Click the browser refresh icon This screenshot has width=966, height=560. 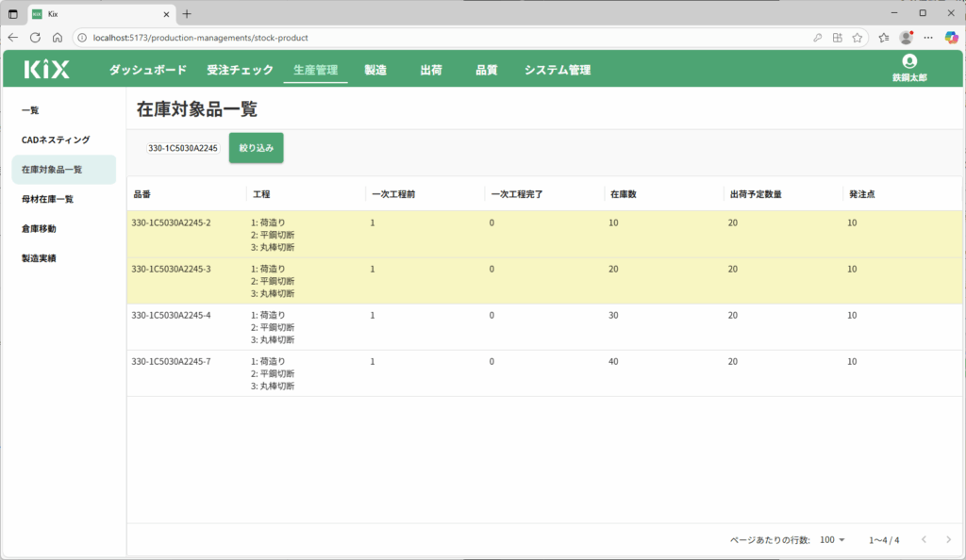pos(35,38)
